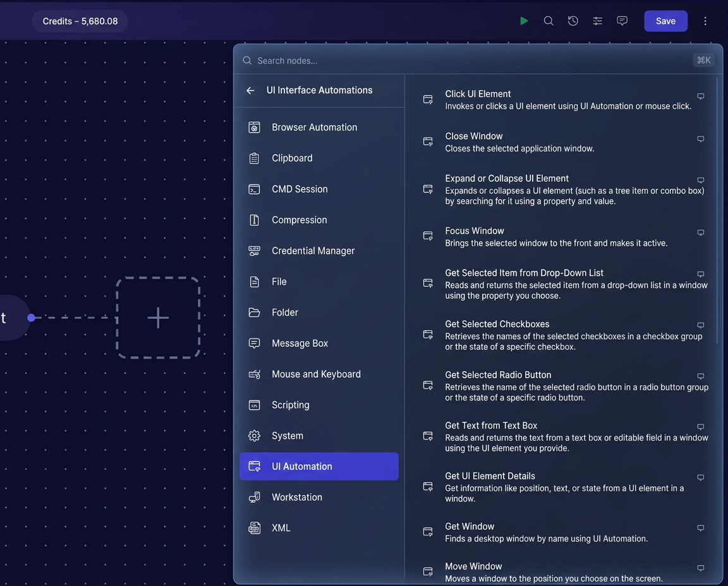Open the Credential Manager category label
Viewport: 728px width, 586px height.
tap(313, 251)
